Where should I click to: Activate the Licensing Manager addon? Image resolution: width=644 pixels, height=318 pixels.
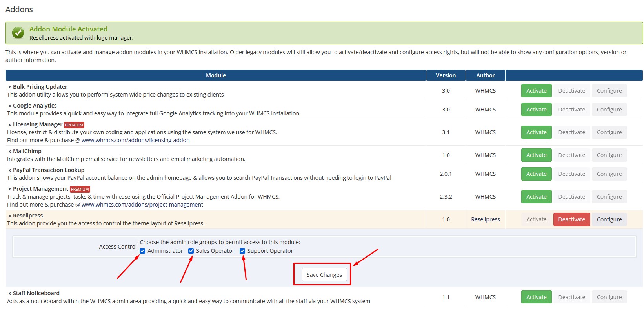pyautogui.click(x=536, y=132)
